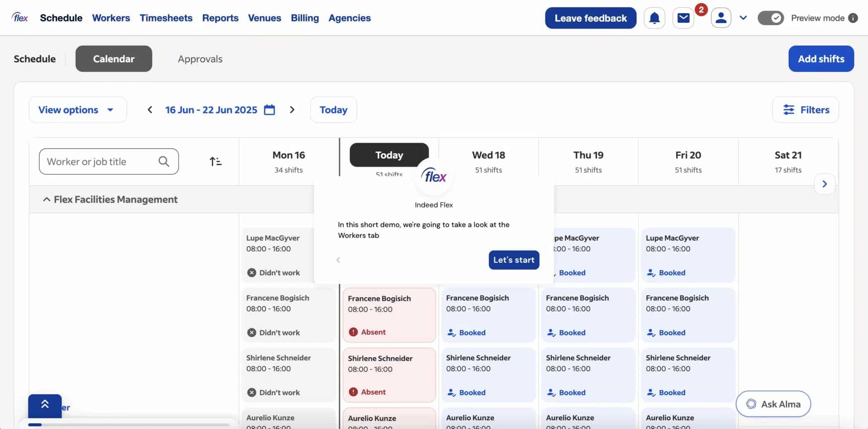Screen dimensions: 868x429
Task: Open the notifications bell
Action: tap(654, 18)
